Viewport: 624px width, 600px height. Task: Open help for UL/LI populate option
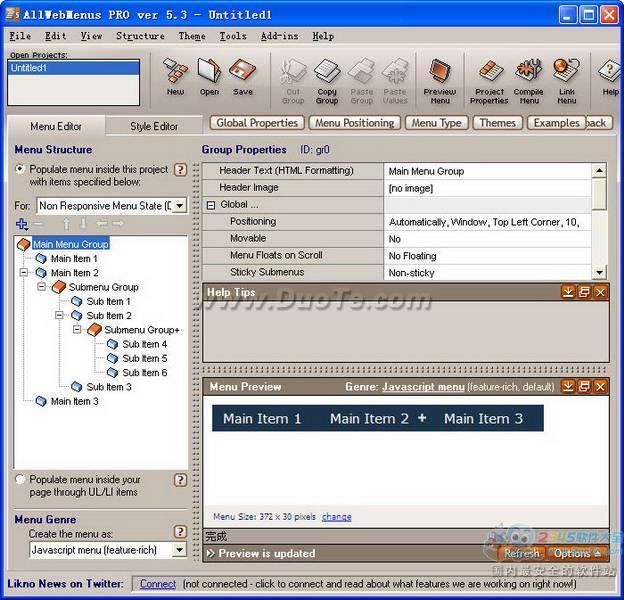(180, 480)
